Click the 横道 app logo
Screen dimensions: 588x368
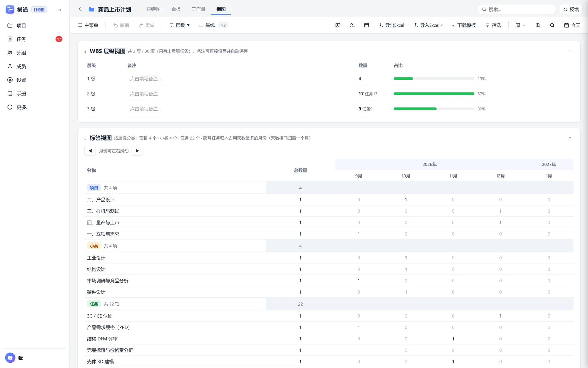(x=10, y=10)
